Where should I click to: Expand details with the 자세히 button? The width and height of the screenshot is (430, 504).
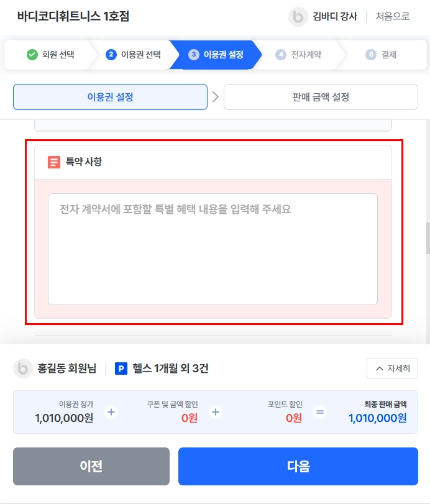(x=392, y=369)
